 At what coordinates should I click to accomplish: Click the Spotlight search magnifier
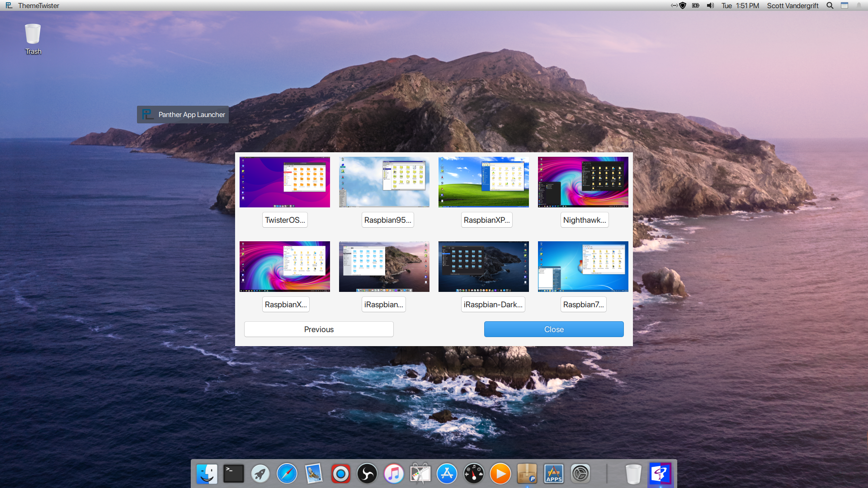tap(830, 5)
